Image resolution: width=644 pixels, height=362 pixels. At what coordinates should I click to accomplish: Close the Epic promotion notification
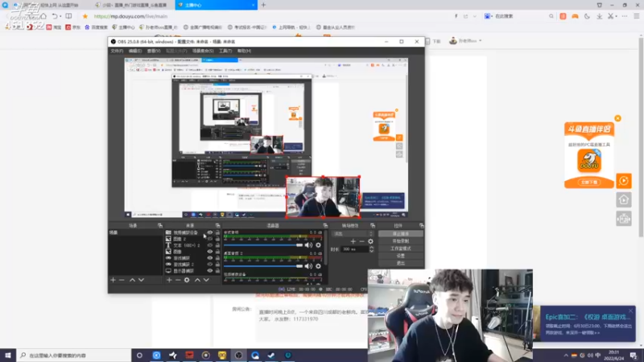tap(631, 311)
